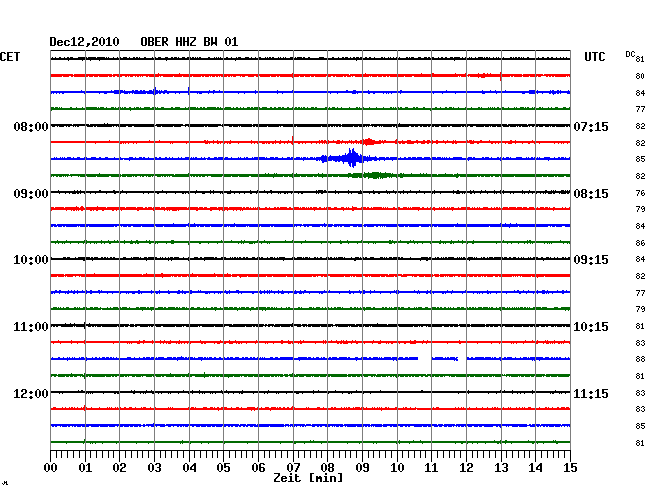Click the 06 minute tick label
This screenshot has height=494, width=650.
tap(258, 467)
